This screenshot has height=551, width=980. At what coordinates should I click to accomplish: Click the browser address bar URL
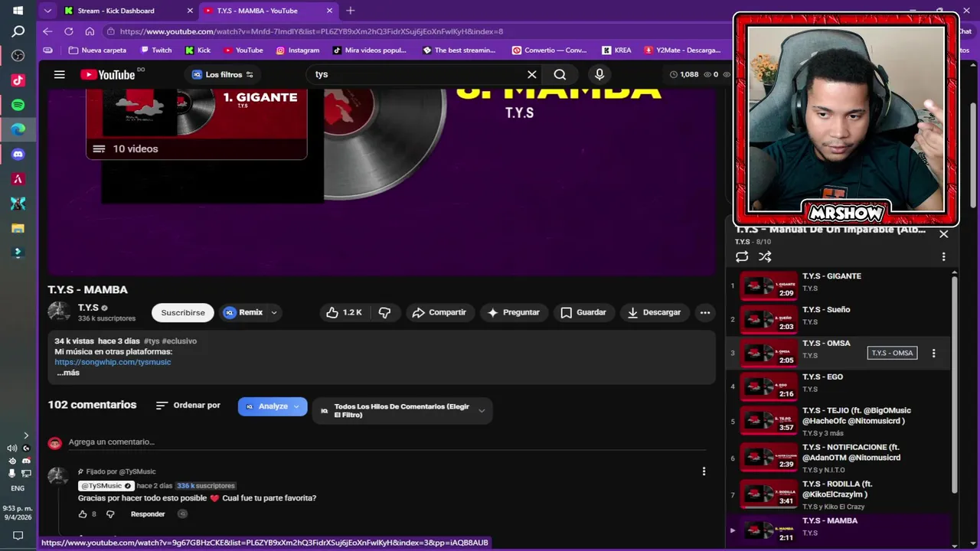pyautogui.click(x=312, y=31)
